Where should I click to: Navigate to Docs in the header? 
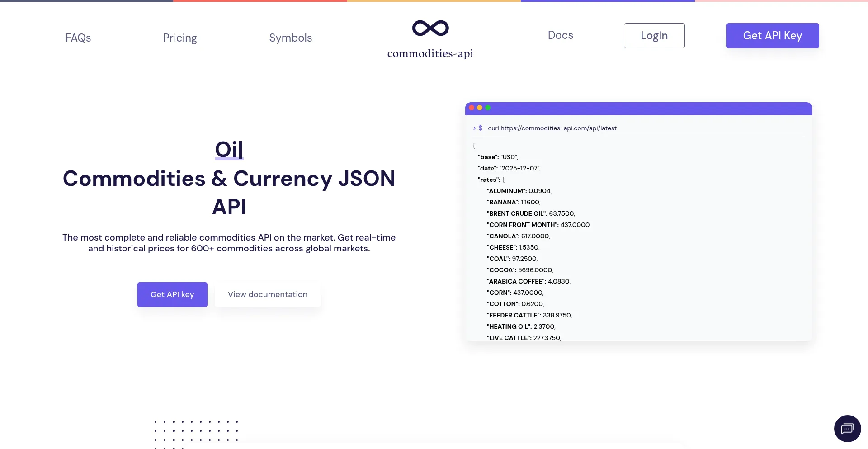(x=560, y=35)
